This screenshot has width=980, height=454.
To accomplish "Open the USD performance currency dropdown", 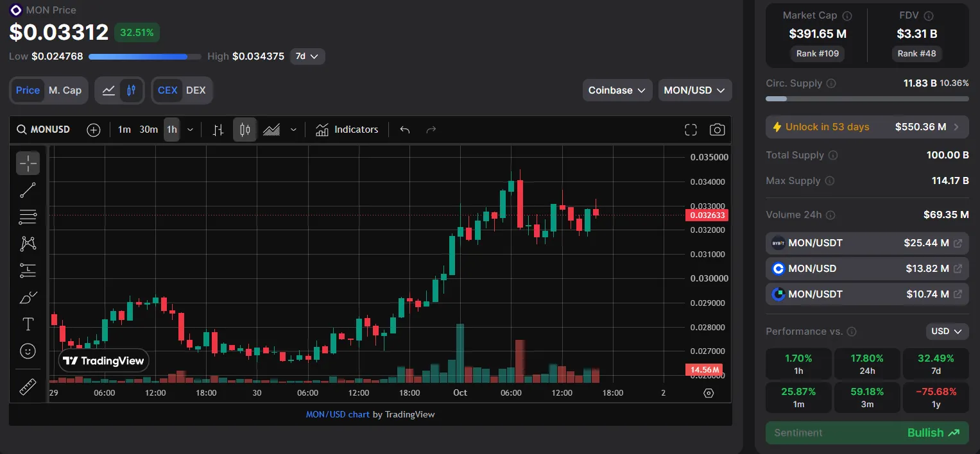I will pos(947,332).
